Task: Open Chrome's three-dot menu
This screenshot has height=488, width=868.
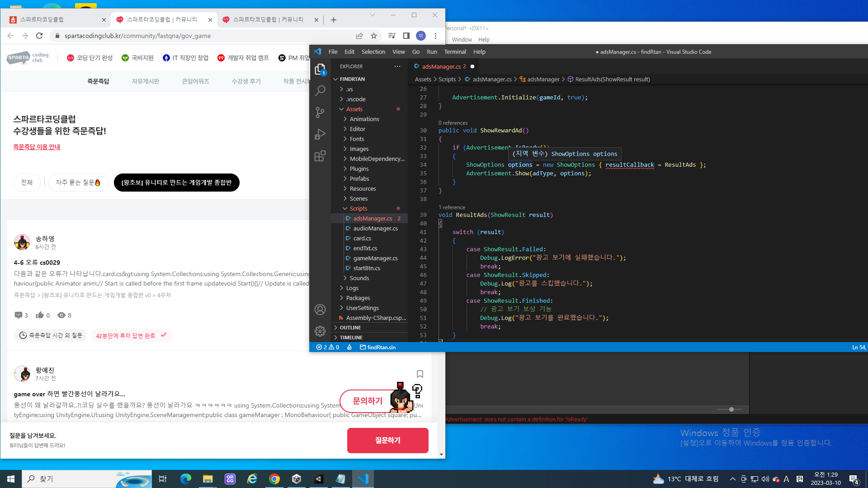Action: click(x=435, y=36)
